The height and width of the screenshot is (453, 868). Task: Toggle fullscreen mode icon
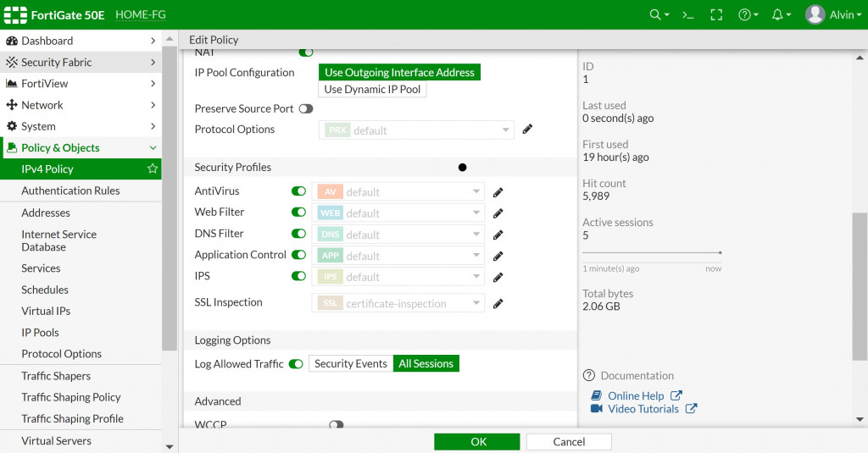[x=716, y=15]
